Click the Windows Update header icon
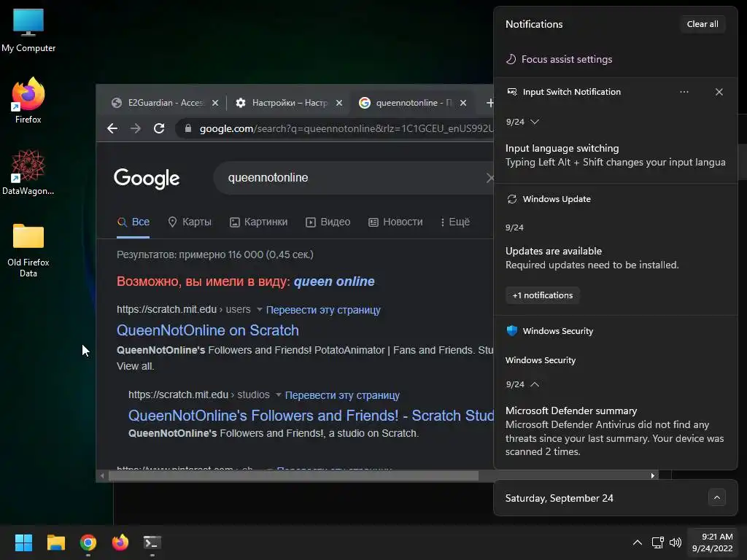 512,199
